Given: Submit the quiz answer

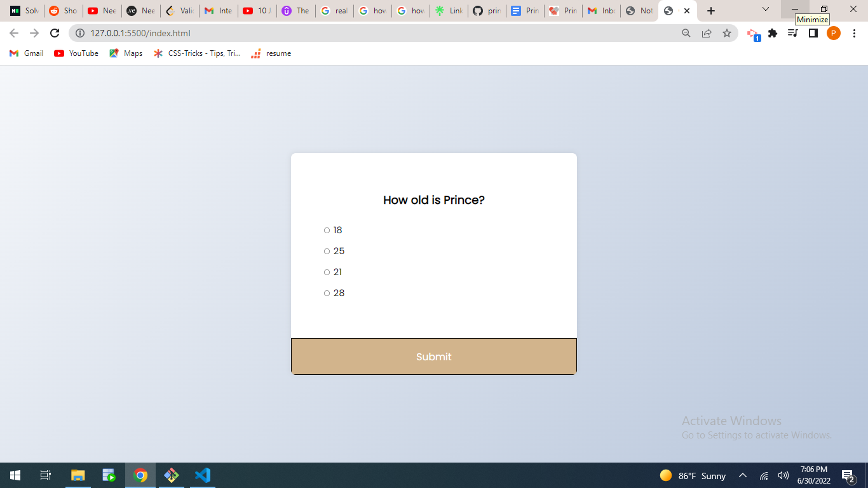Looking at the screenshot, I should 433,356.
